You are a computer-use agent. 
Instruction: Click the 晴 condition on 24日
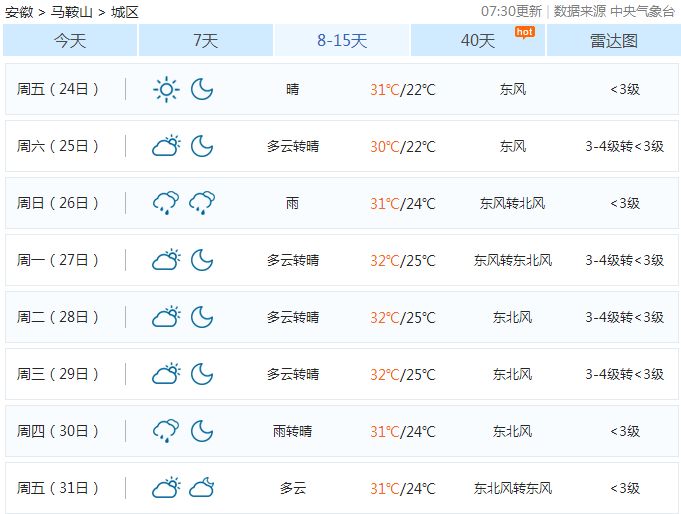tap(293, 89)
